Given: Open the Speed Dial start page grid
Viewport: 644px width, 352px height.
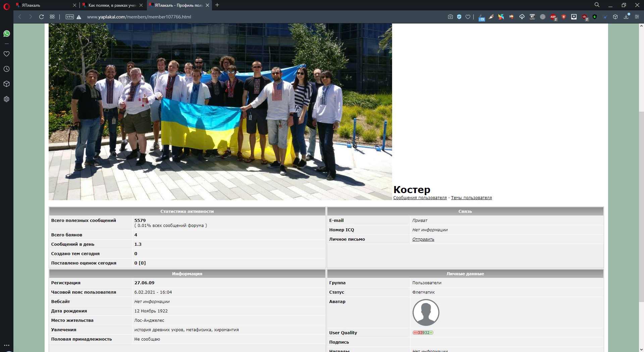Looking at the screenshot, I should coord(52,17).
